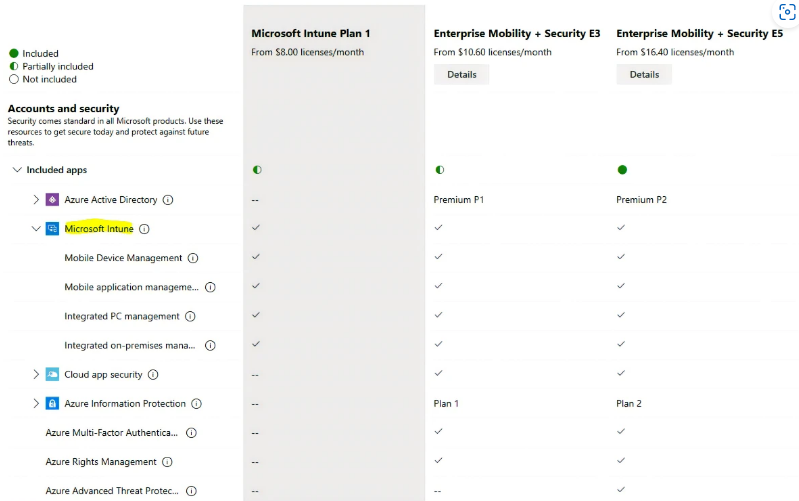799x501 pixels.
Task: Open info icon beside Azure Rights Management
Action: coord(167,462)
